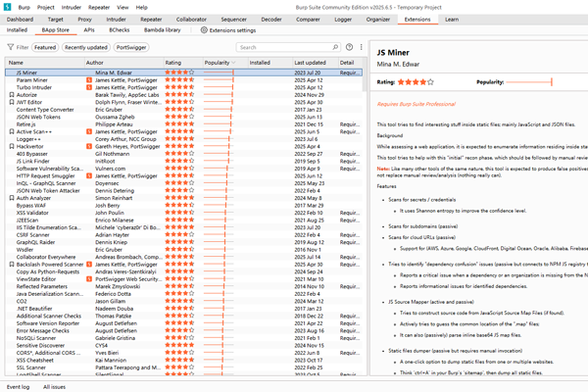
Task: Click bookmark icon beside Active Scan++
Action: point(12,131)
